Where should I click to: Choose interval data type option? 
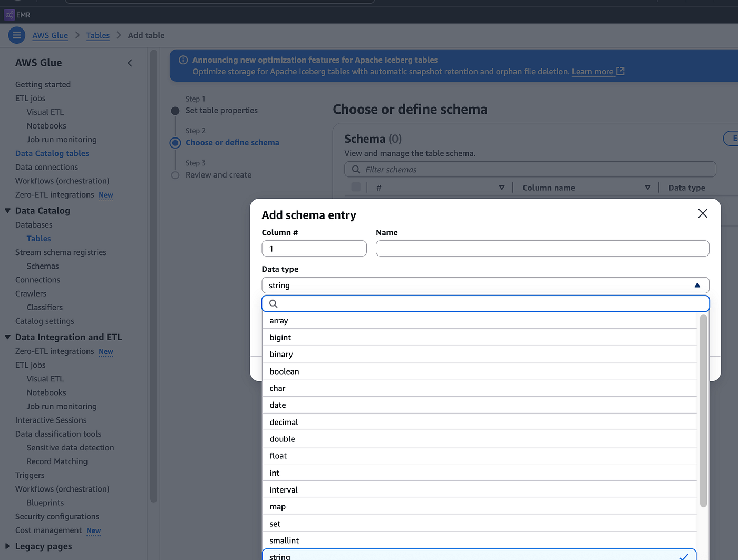click(480, 490)
